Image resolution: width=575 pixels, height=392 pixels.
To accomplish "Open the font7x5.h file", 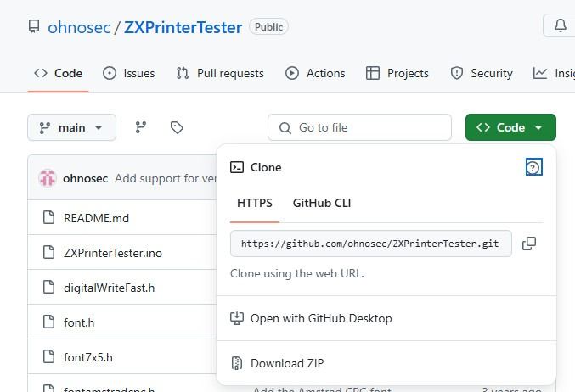I will pos(88,357).
